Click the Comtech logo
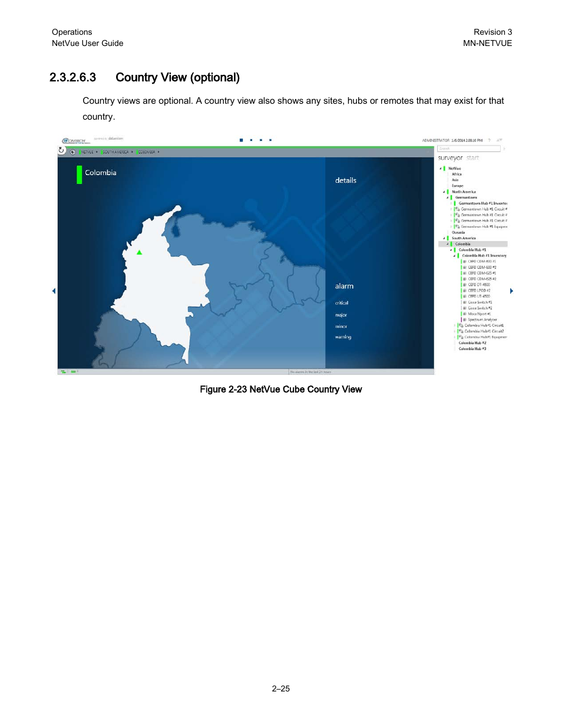Image resolution: width=562 pixels, height=728 pixels. tap(75, 141)
